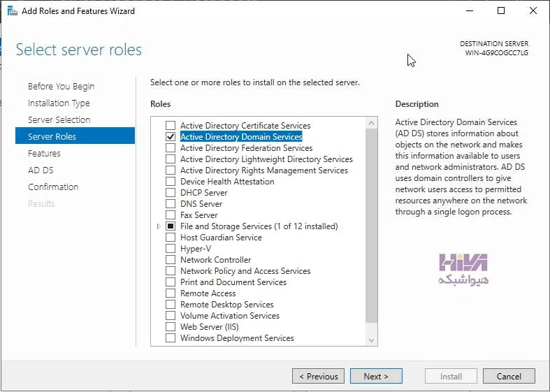
Task: Enable Volume Activation Services checkbox
Action: click(171, 316)
